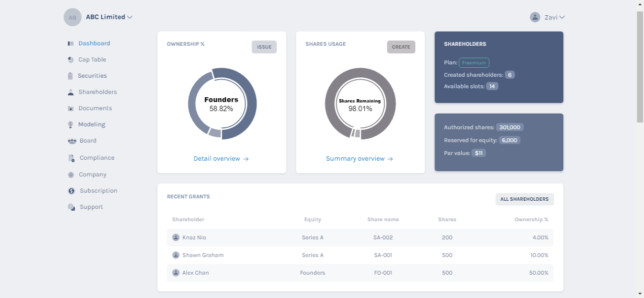This screenshot has height=298, width=644.
Task: Open the Company menu item
Action: [93, 175]
